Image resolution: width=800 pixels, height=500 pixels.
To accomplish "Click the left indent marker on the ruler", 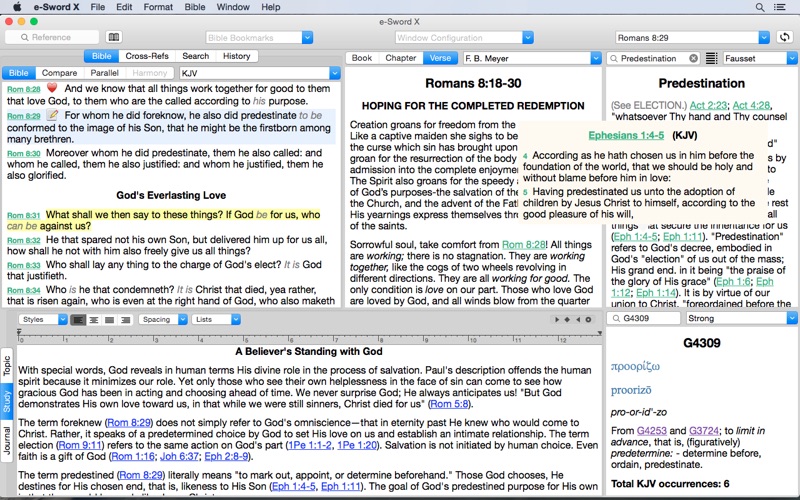I will (19, 333).
